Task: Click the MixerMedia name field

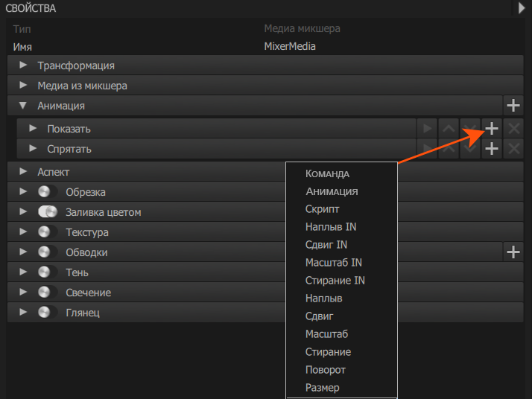Action: 290,46
